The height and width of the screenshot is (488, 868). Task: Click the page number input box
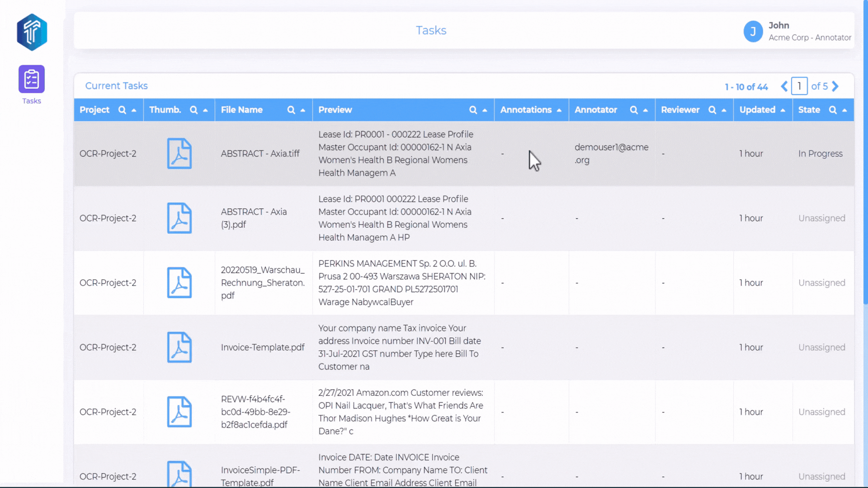tap(799, 86)
